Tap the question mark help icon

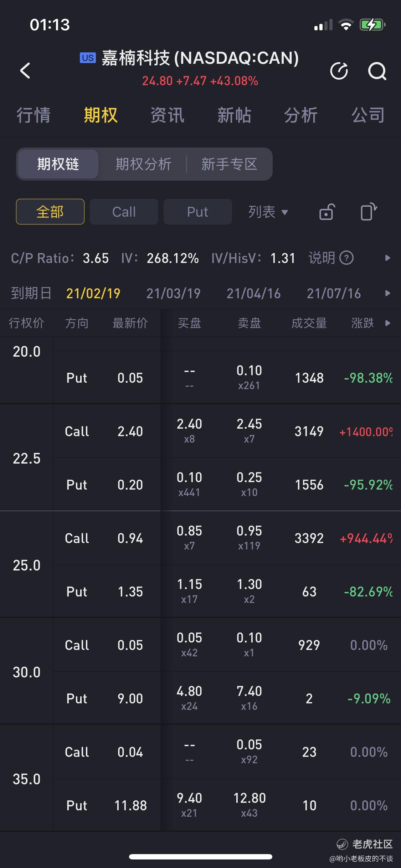click(346, 258)
